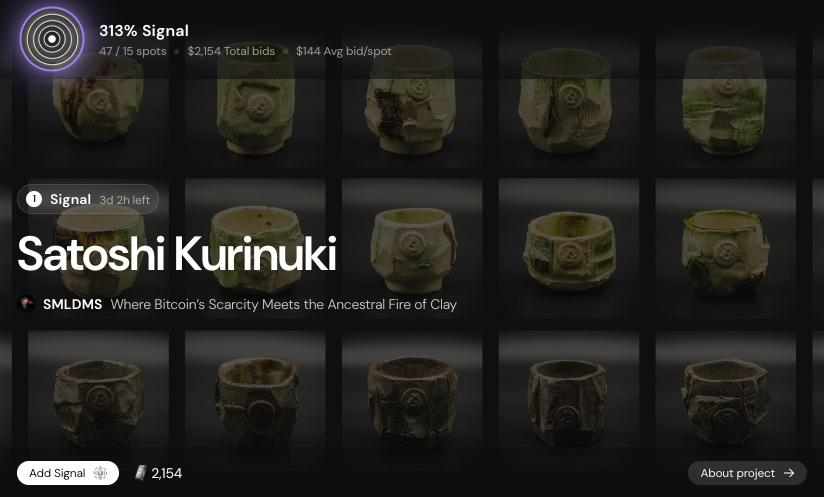Add Signal to this project
This screenshot has height=497, width=824.
(x=68, y=473)
